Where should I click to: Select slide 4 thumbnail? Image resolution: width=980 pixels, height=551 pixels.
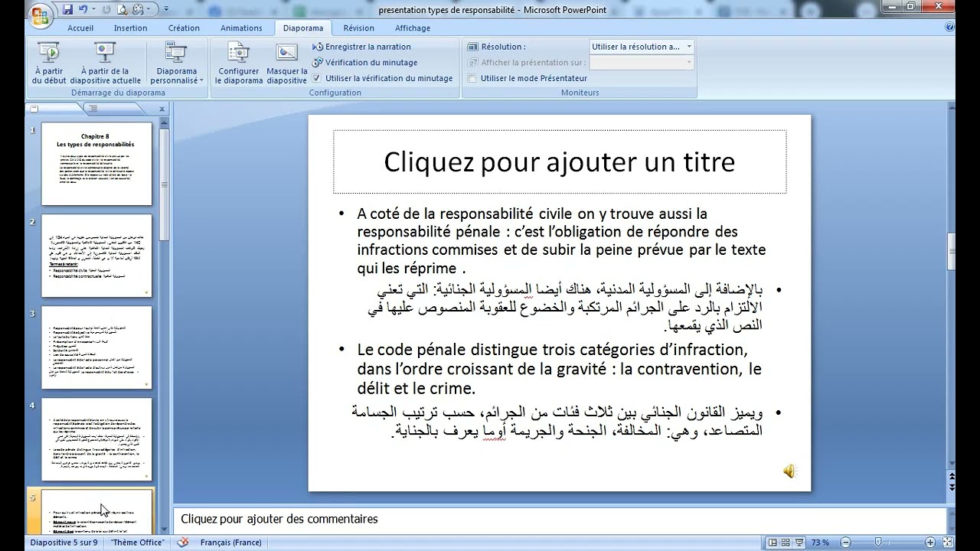[96, 439]
